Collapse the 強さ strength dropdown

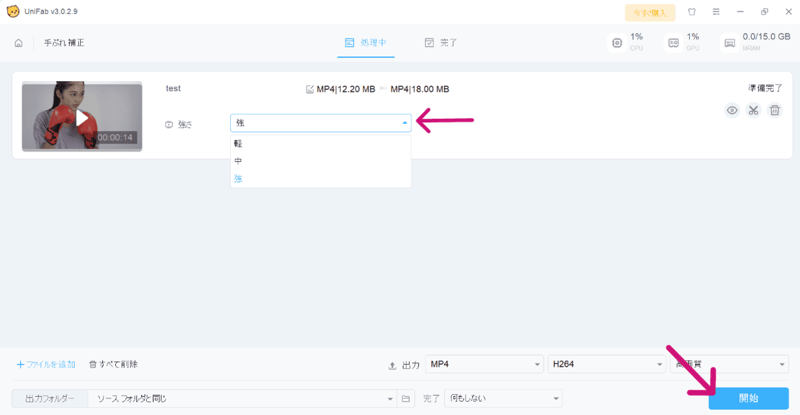pyautogui.click(x=404, y=123)
